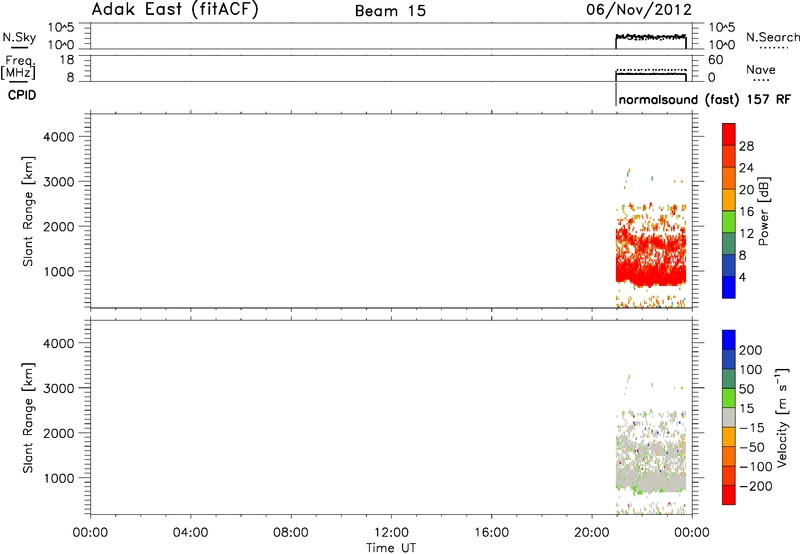Click the "Time UT" axis title
The image size is (800, 554).
coord(391,548)
